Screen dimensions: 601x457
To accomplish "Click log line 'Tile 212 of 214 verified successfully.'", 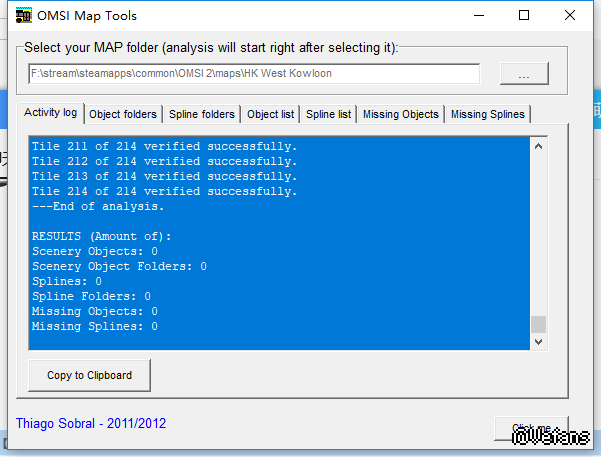I will click(x=164, y=161).
